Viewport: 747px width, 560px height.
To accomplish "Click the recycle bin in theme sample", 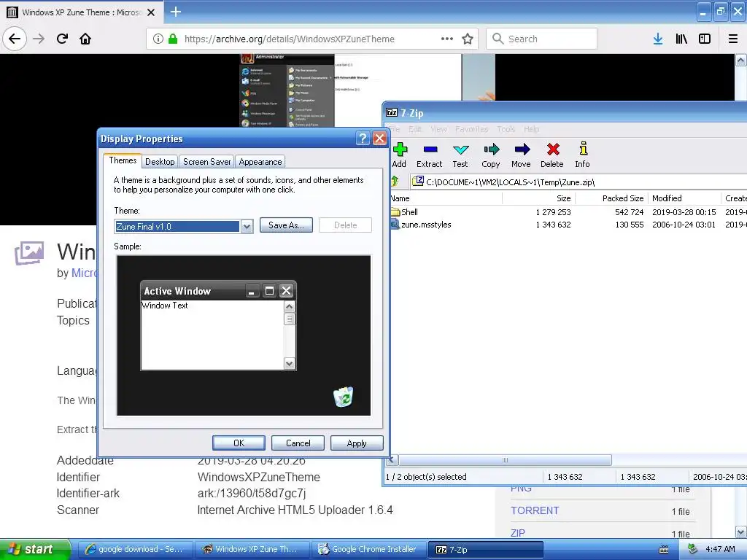I will coord(343,397).
